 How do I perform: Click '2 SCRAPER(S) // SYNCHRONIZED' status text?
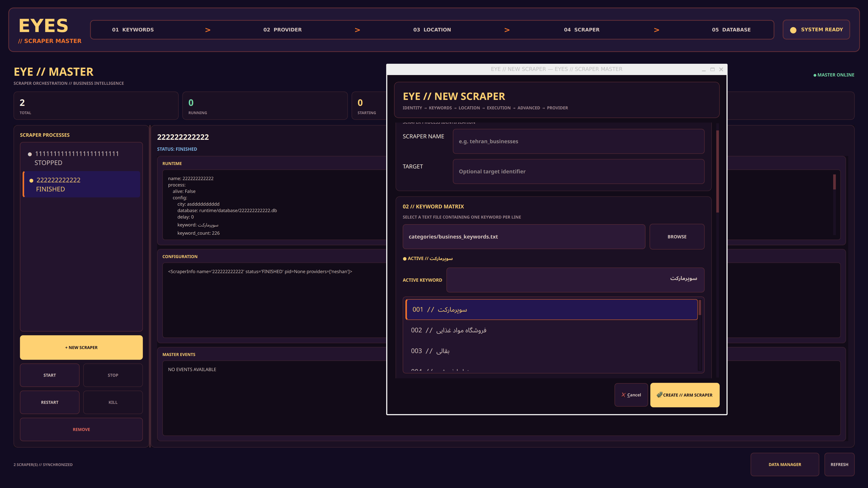pyautogui.click(x=43, y=464)
